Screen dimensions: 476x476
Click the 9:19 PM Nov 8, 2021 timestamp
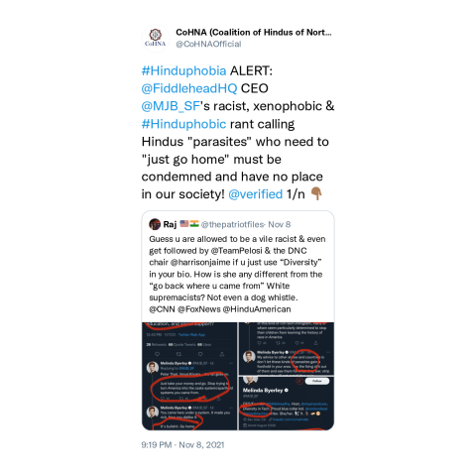182,445
